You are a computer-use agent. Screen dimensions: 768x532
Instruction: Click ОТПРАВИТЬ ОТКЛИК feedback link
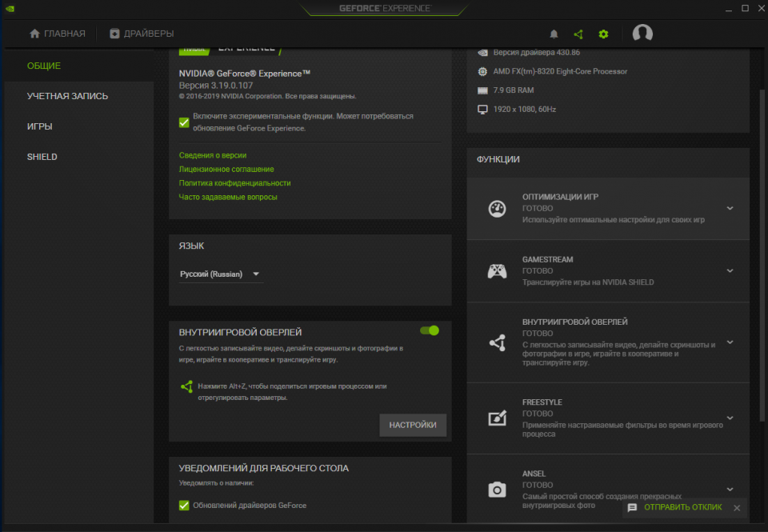click(x=682, y=507)
